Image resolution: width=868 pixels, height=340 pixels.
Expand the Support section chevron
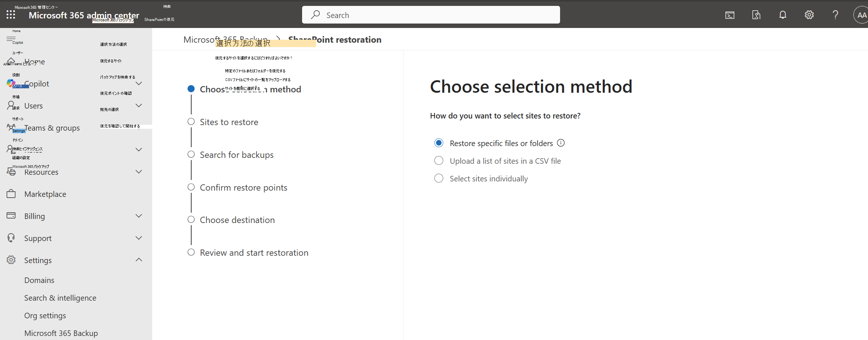point(139,238)
